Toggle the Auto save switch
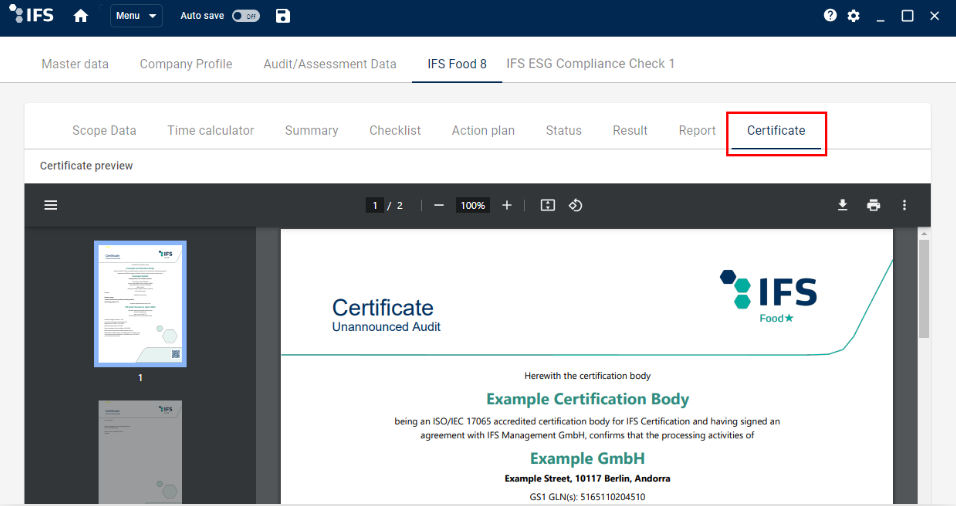The height and width of the screenshot is (506, 956). 246,16
